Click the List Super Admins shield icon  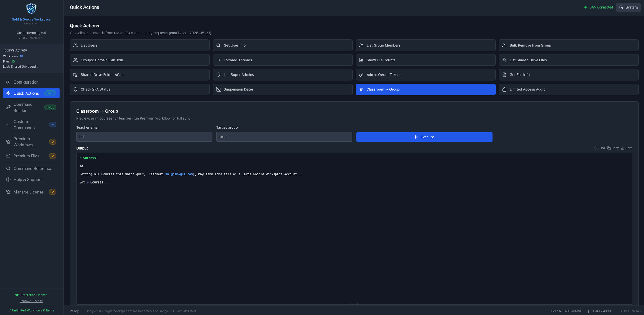pos(218,75)
